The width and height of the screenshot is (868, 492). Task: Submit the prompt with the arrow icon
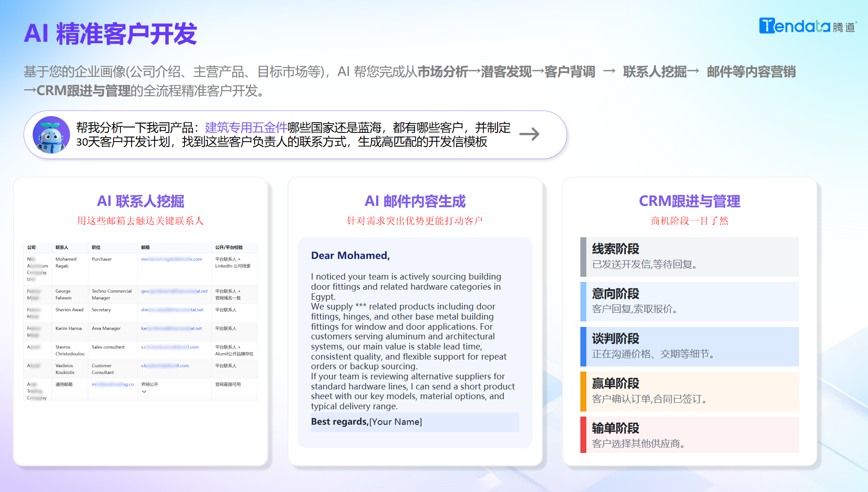click(529, 134)
